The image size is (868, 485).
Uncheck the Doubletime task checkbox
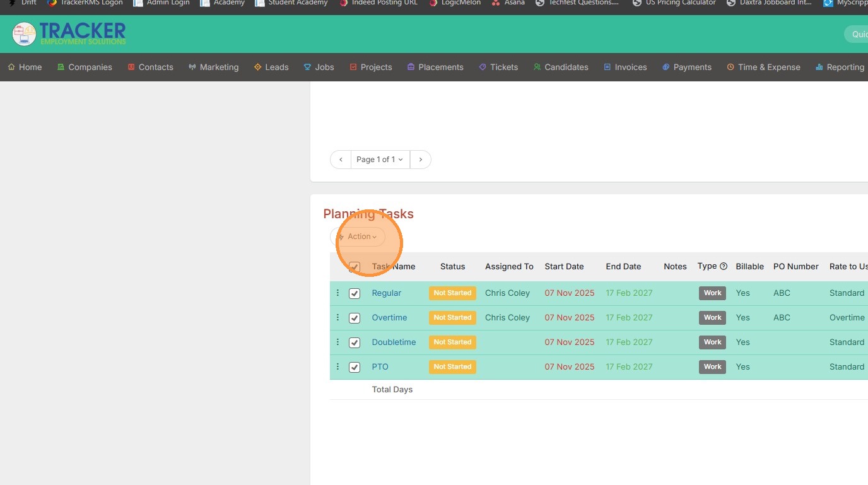(355, 342)
